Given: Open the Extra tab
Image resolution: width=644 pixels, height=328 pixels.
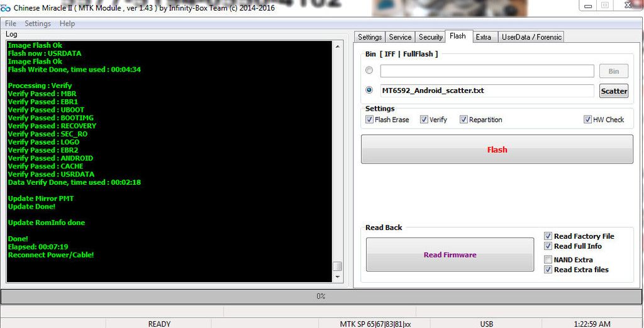Looking at the screenshot, I should [x=483, y=37].
